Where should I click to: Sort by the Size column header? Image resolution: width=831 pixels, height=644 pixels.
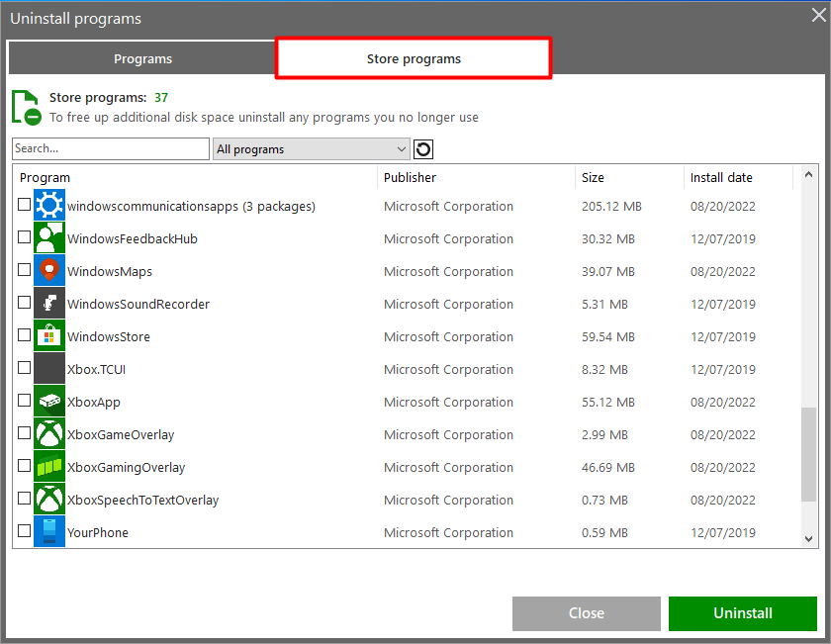point(593,177)
